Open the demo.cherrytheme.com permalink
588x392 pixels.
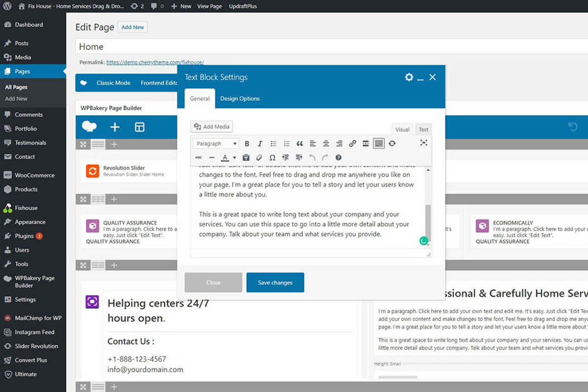[x=155, y=62]
